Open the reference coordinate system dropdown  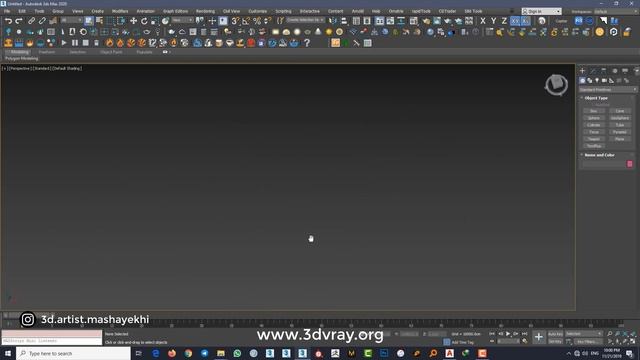tap(182, 20)
